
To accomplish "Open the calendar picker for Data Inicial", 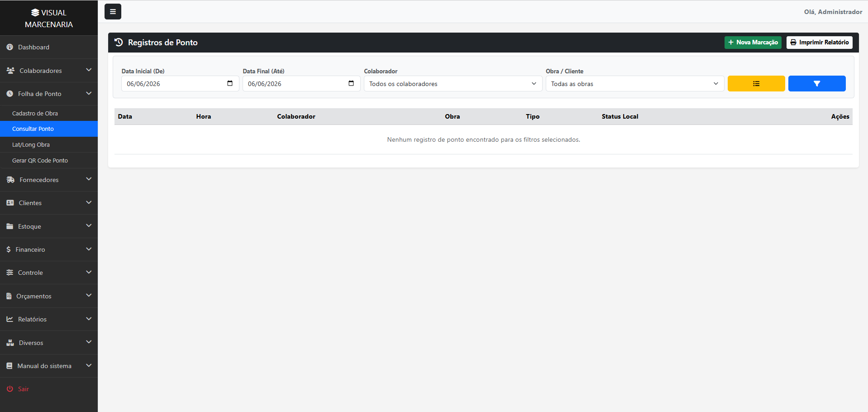I will coord(230,83).
